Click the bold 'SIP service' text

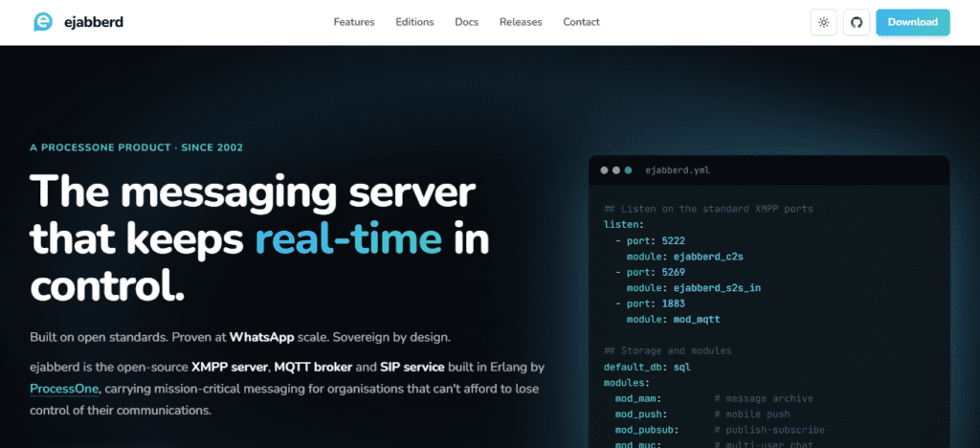click(412, 367)
